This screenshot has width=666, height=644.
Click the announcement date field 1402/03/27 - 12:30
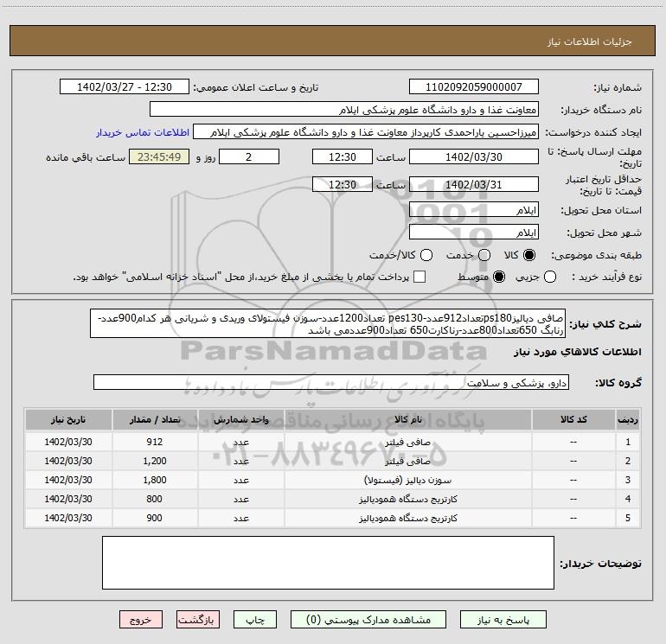click(125, 87)
